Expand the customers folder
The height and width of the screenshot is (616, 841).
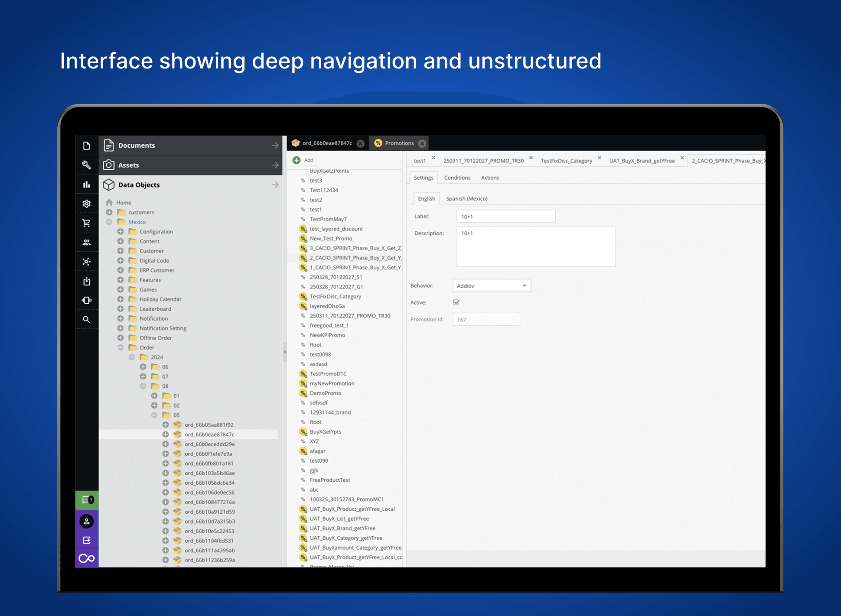[x=109, y=212]
